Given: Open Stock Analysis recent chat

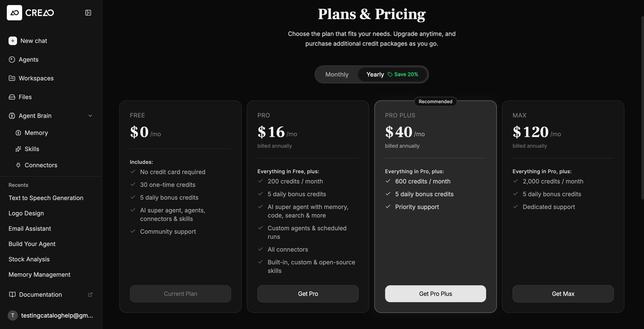Looking at the screenshot, I should pos(29,259).
